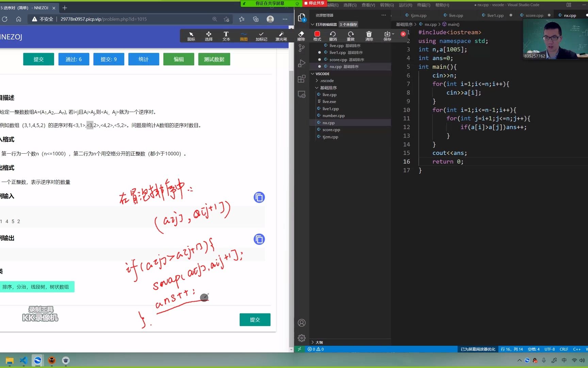The width and height of the screenshot is (588, 368).
Task: Add page to favorites star icon
Action: click(x=227, y=19)
